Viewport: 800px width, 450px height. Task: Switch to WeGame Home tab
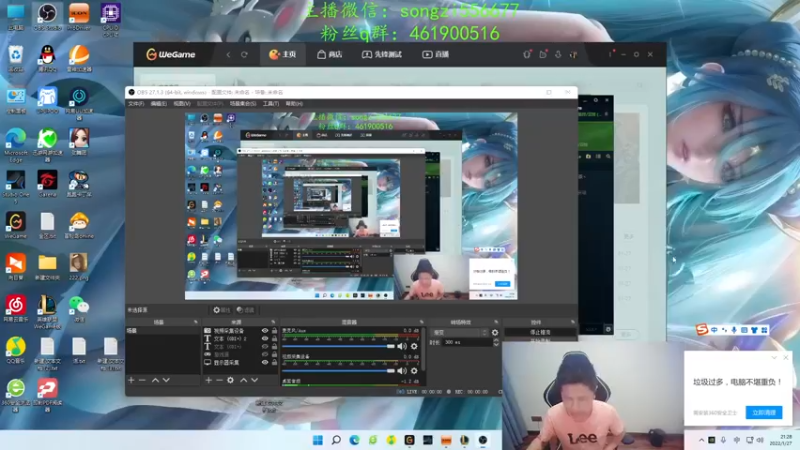click(283, 55)
